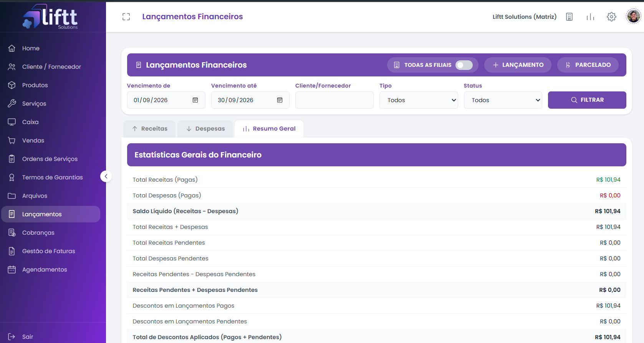Screen dimensions: 644x343
Task: Click the Gestão de Faturas document icon
Action: [x=12, y=251]
